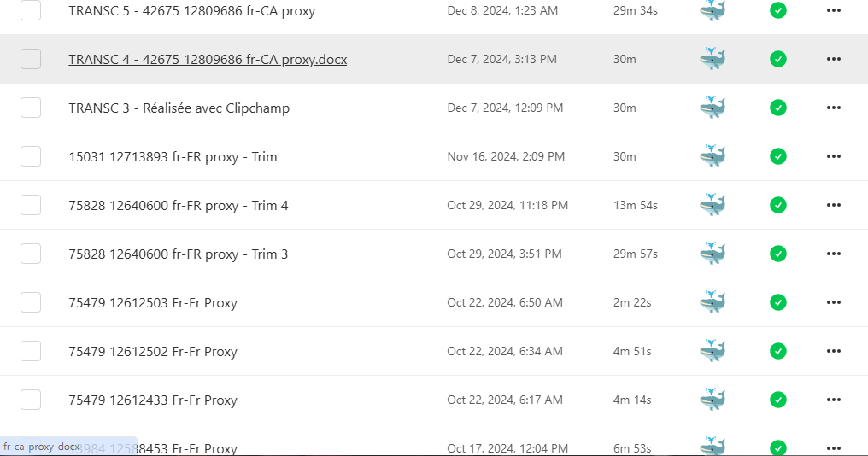The height and width of the screenshot is (456, 868).
Task: Click whale icon for 75479 12612433 row
Action: 712,400
